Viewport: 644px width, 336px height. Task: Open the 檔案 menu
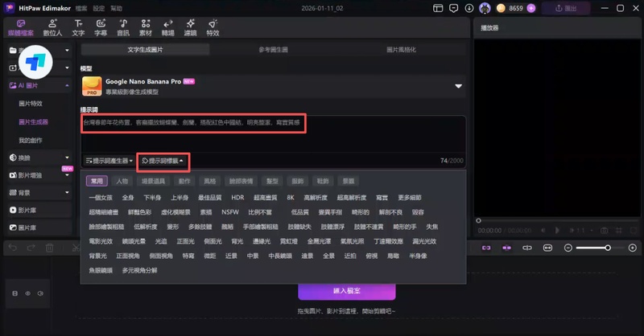coord(81,8)
